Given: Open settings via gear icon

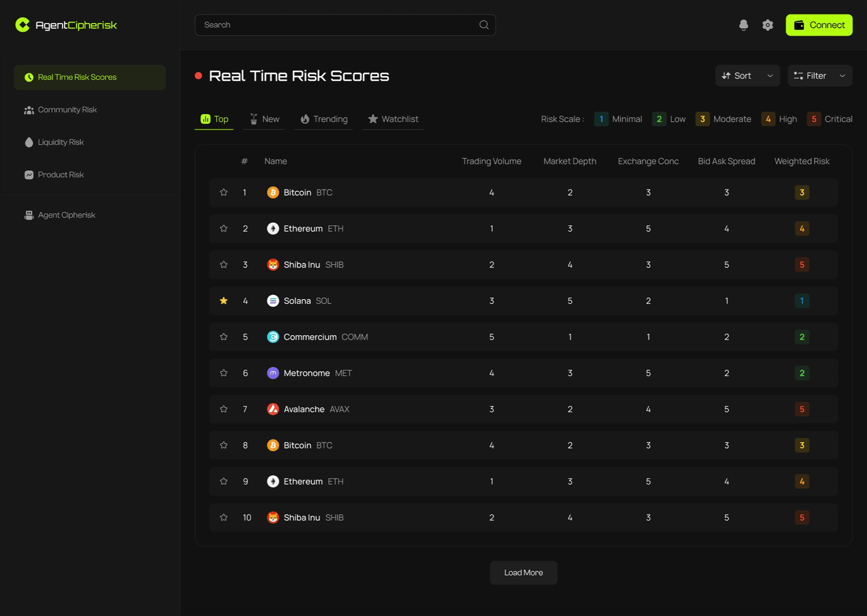Looking at the screenshot, I should pos(768,25).
